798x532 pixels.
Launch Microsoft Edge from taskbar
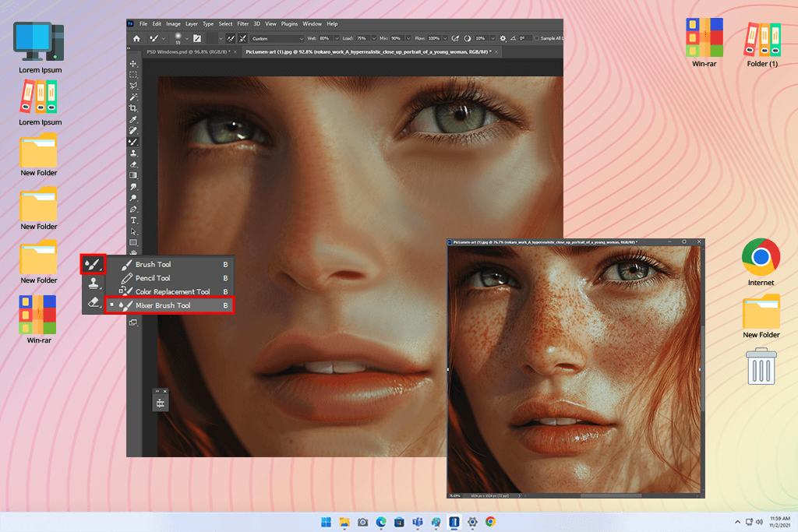pos(381,522)
